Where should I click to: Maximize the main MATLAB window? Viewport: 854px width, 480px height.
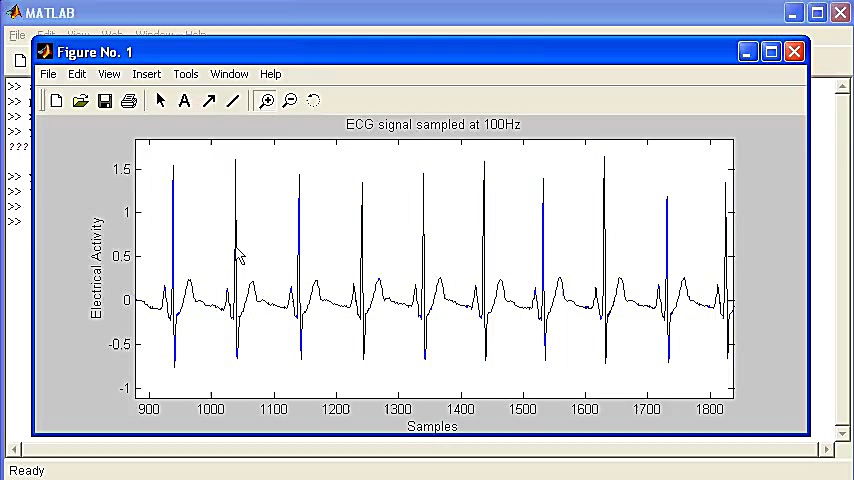(818, 13)
